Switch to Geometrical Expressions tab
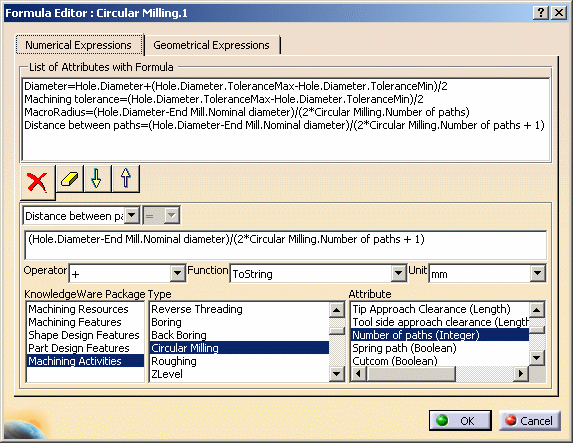Viewport: 573px width, 443px height. pos(211,45)
